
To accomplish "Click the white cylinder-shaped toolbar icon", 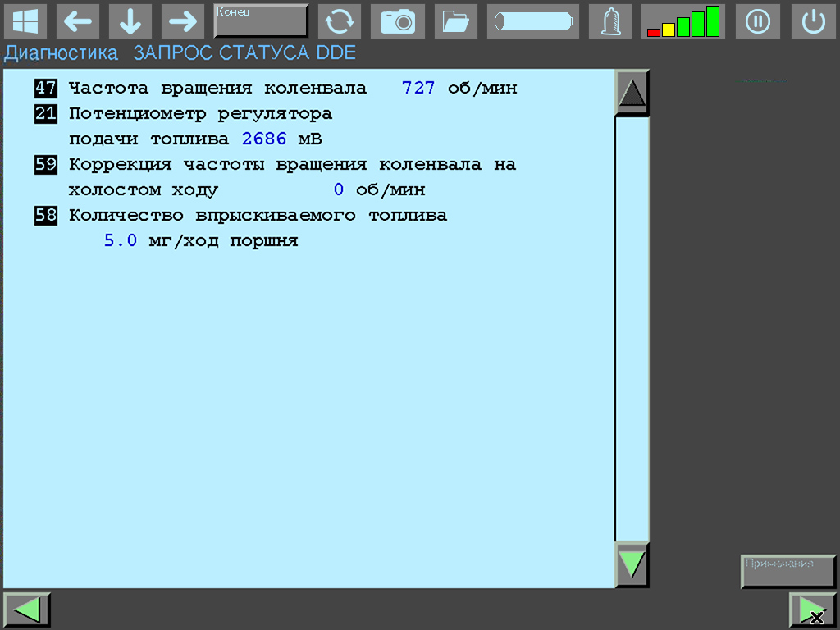I will (x=532, y=21).
